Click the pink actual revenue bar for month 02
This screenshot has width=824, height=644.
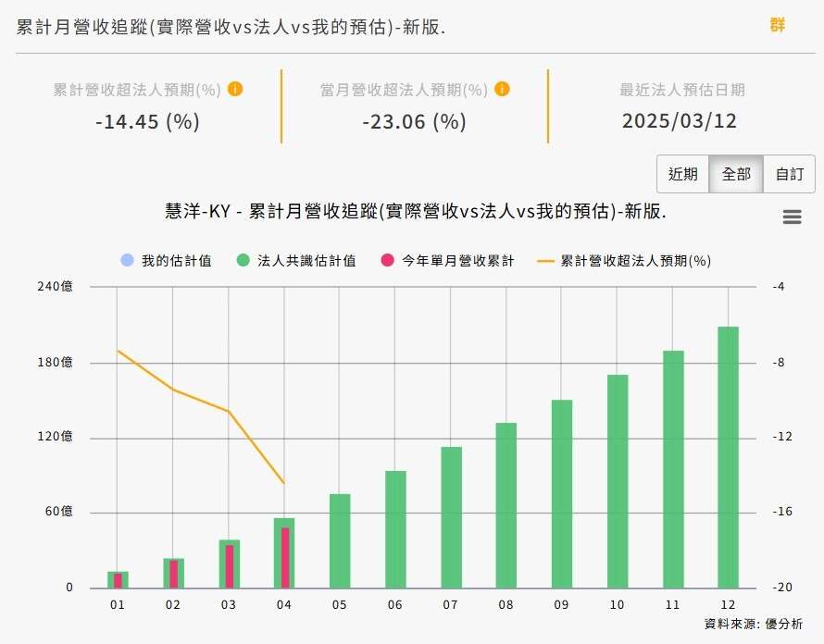[x=173, y=574]
